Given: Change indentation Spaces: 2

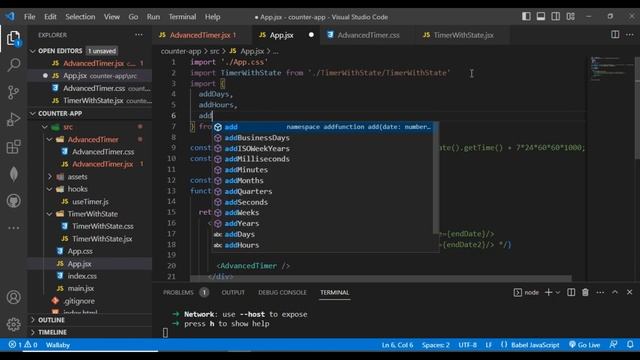Looking at the screenshot, I should pyautogui.click(x=436, y=345).
